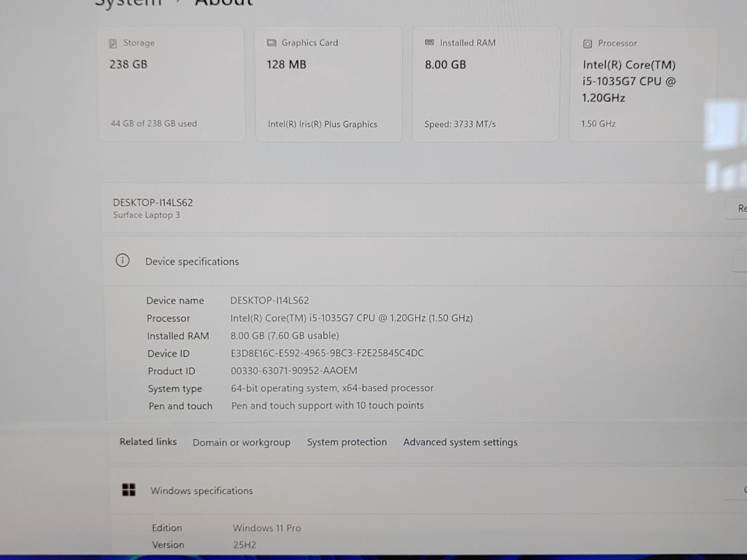Click the 'Edition' row label
747x560 pixels.
point(167,528)
